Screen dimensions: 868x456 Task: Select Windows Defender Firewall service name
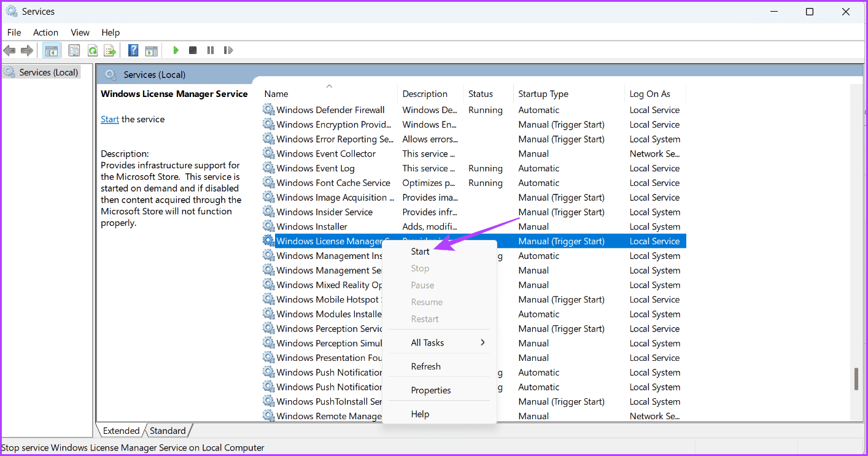tap(330, 110)
